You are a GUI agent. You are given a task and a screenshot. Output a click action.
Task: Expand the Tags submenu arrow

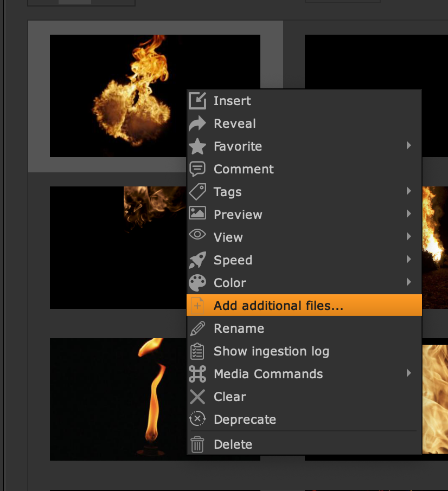(408, 191)
